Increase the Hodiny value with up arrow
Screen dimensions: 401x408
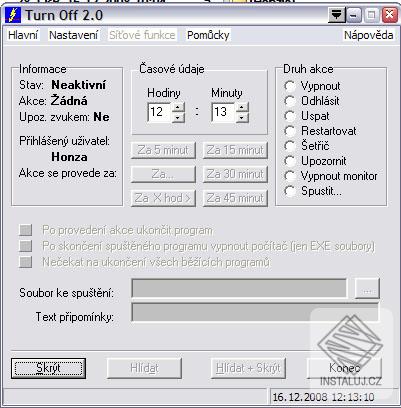[x=178, y=107]
